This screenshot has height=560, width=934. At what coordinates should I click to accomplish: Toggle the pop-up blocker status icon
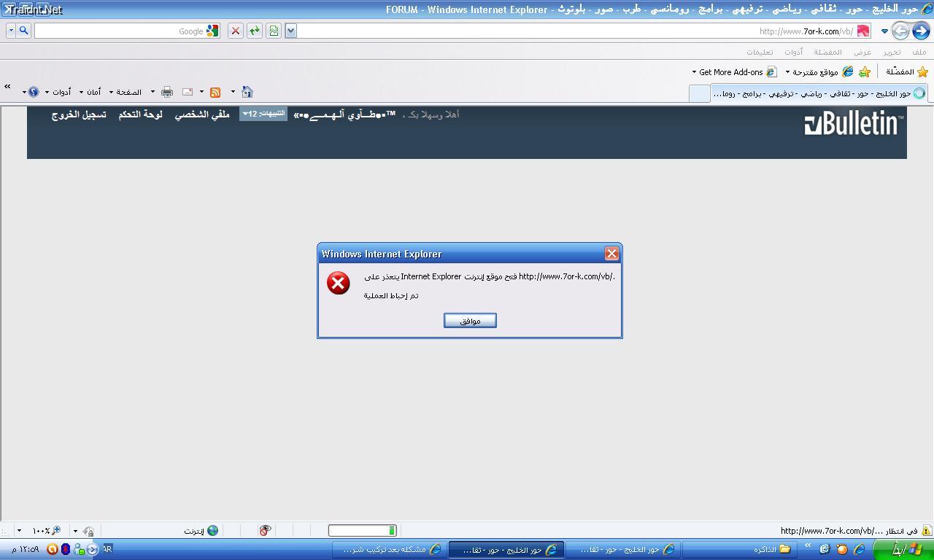point(265,530)
